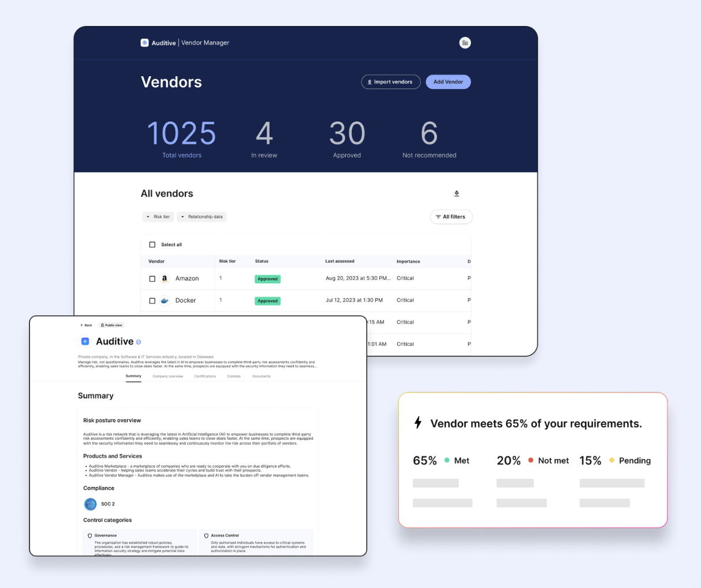The image size is (701, 588).
Task: Click the Approved badge in Amazon row
Action: (267, 279)
